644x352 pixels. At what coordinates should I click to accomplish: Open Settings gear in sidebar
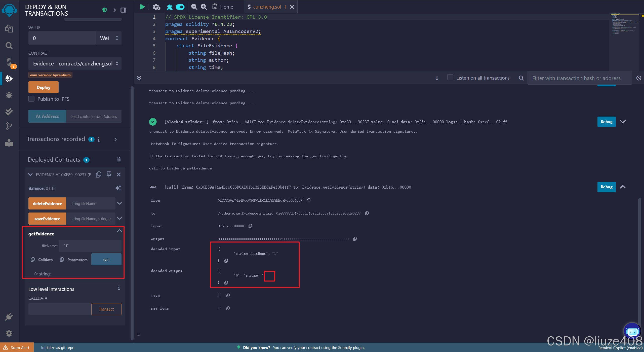pos(9,333)
